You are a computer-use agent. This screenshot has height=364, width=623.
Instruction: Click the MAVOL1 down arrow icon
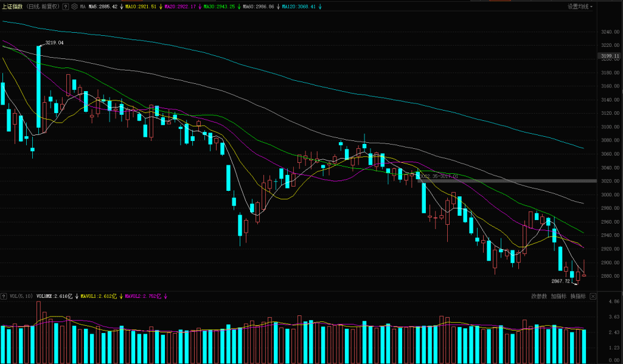[x=120, y=297]
